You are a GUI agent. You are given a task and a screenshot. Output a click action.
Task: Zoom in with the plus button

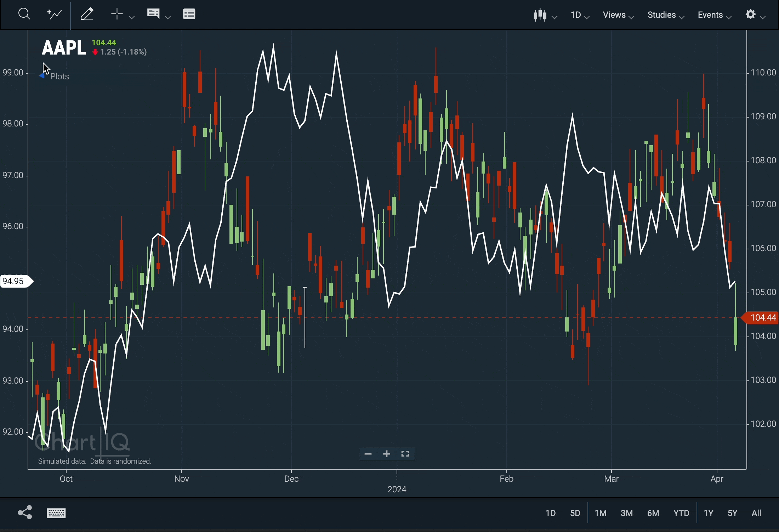(x=387, y=454)
